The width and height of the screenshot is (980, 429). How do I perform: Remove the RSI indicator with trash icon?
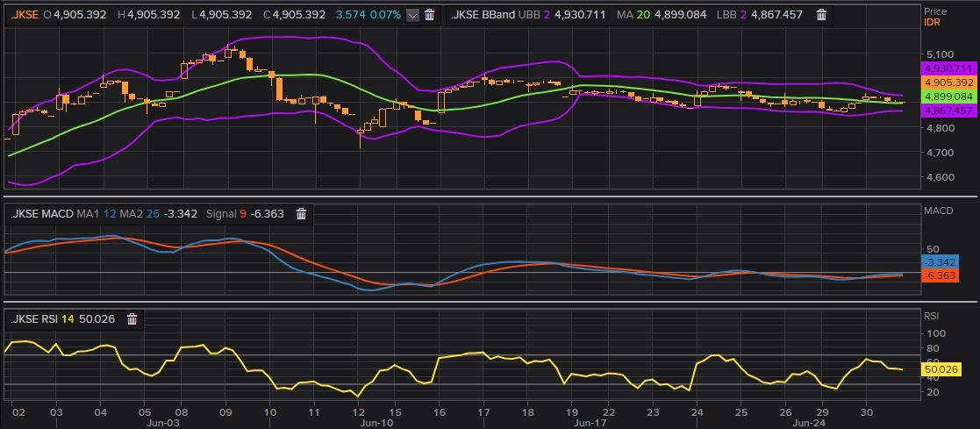coord(132,319)
